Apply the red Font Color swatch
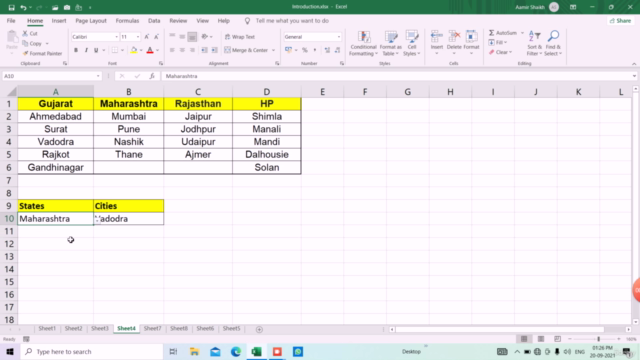 point(150,50)
